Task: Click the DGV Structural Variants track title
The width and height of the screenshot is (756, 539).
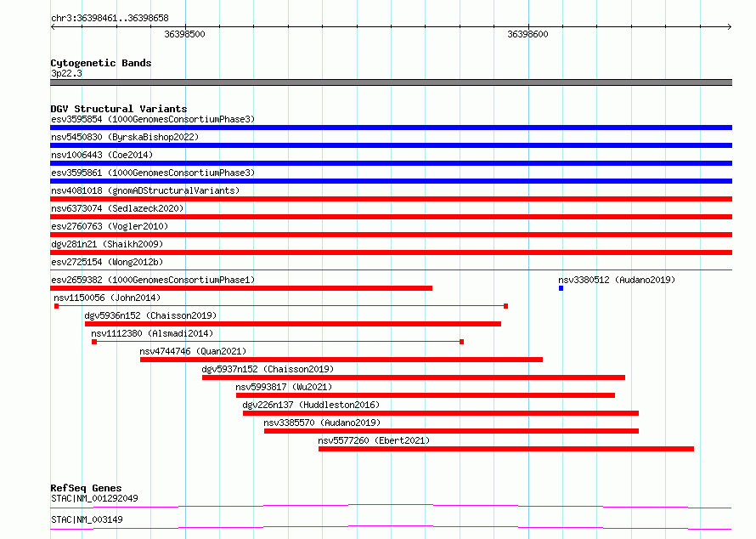Action: 119,109
